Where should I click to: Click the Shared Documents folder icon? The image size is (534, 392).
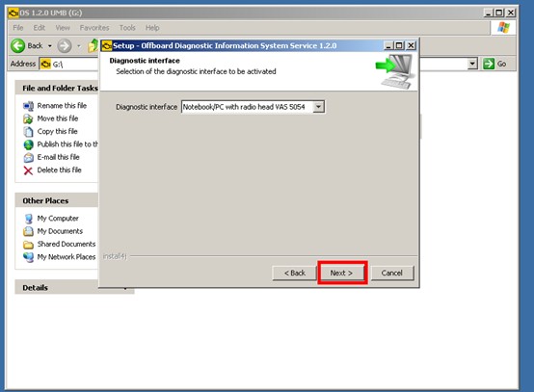click(28, 245)
